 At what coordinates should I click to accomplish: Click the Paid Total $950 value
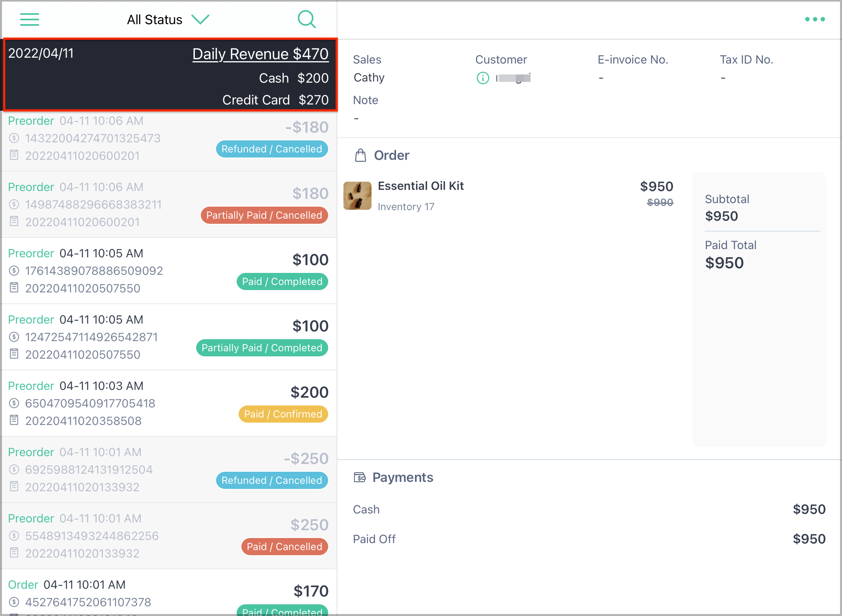724,263
